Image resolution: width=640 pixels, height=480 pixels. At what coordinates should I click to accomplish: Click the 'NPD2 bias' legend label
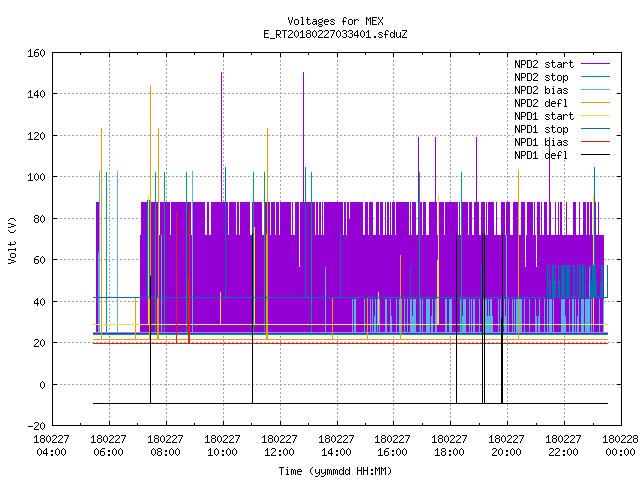[x=541, y=90]
